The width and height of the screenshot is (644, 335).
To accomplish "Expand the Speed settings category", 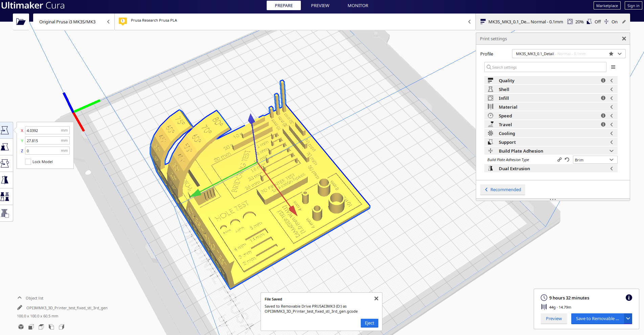I will click(551, 116).
